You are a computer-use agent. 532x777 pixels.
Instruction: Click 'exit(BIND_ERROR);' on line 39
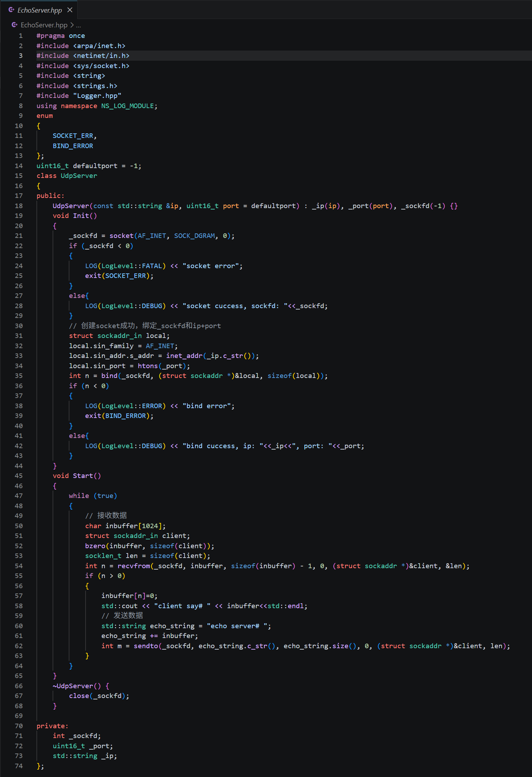click(x=119, y=416)
